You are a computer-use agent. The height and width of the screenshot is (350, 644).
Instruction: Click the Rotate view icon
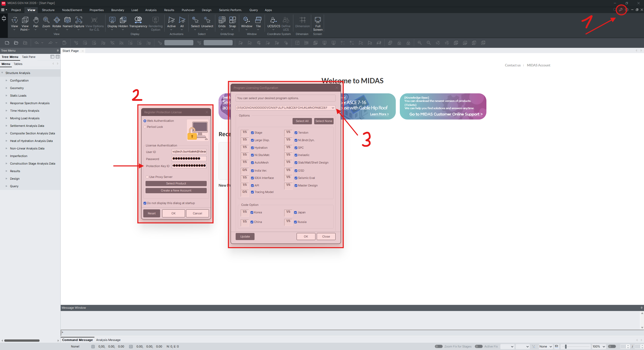(57, 20)
